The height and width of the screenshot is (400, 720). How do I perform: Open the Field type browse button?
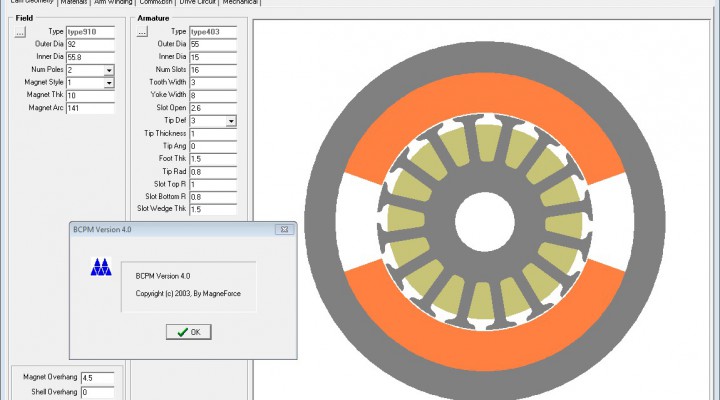tap(19, 32)
